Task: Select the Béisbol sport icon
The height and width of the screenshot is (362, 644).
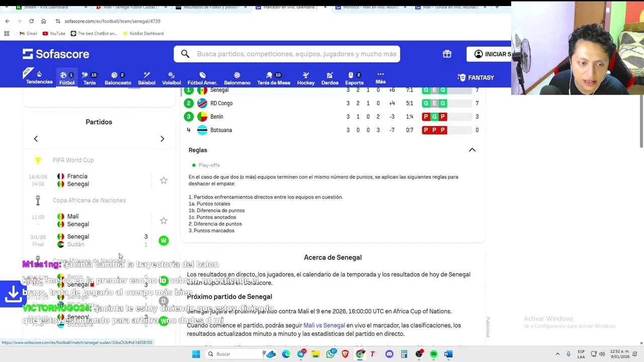Action: [x=146, y=77]
